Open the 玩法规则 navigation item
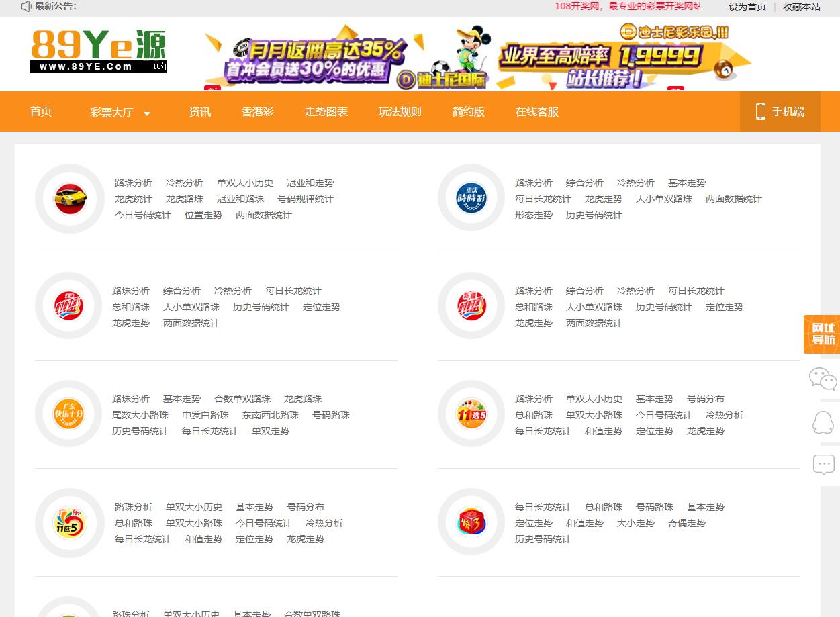 (400, 111)
